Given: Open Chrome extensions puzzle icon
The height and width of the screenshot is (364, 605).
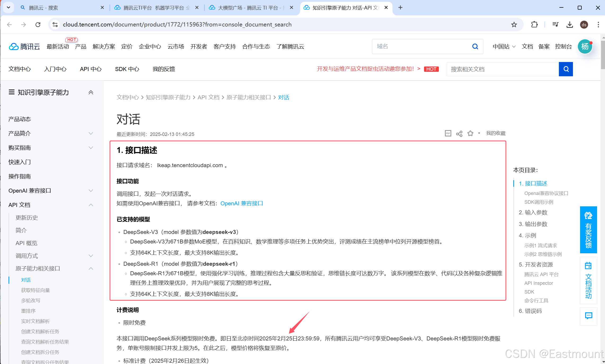Looking at the screenshot, I should (534, 25).
